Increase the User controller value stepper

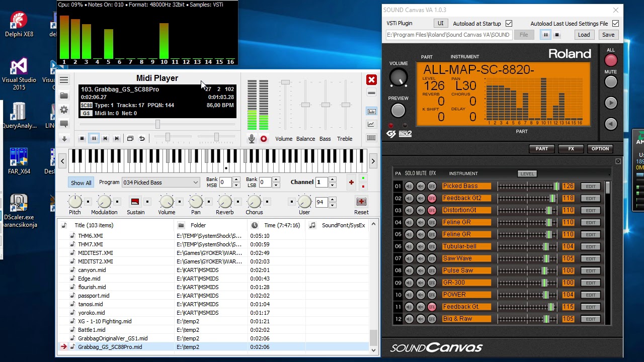pos(332,200)
